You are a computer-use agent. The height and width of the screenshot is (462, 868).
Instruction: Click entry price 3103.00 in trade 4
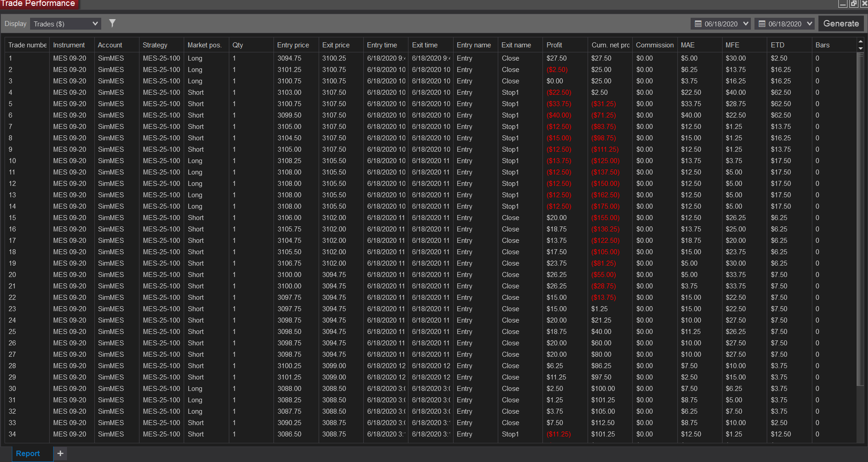[289, 92]
